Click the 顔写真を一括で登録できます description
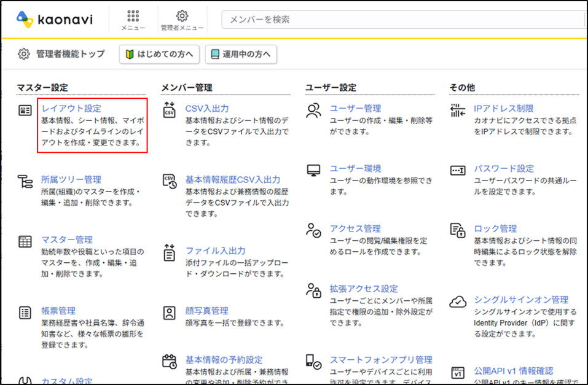This screenshot has width=588, height=385. click(x=235, y=323)
